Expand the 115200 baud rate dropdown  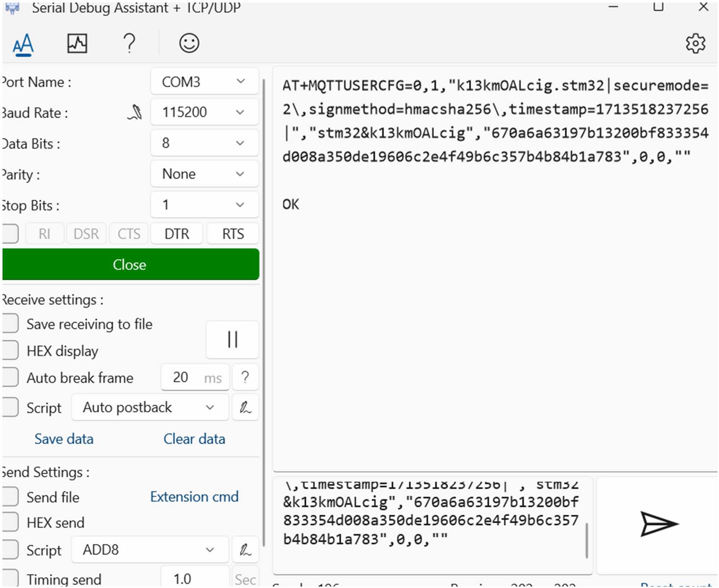click(x=204, y=112)
